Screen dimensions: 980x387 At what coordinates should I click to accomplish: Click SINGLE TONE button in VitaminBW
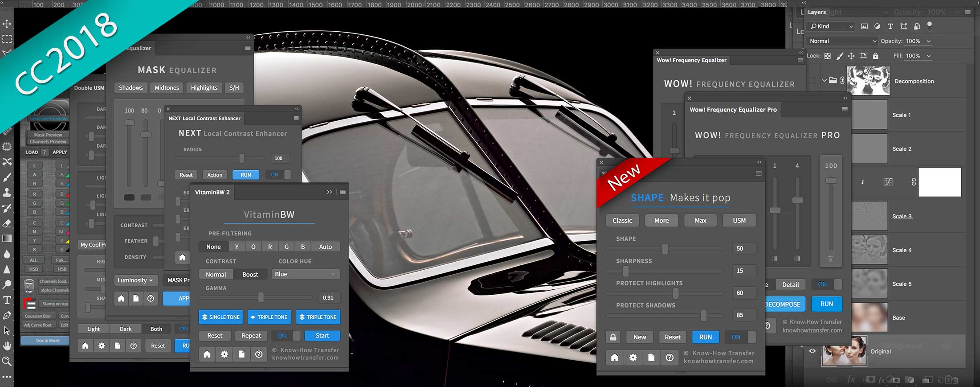(221, 317)
